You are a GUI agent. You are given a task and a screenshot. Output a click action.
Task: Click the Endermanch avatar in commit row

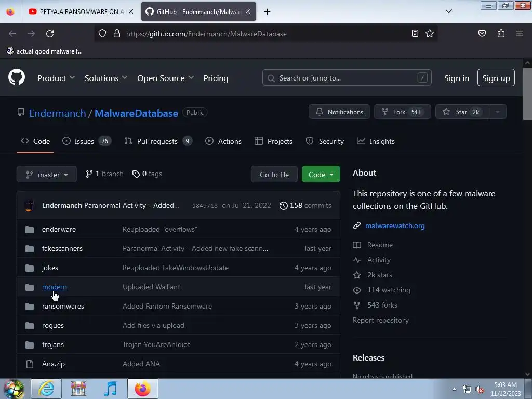29,206
